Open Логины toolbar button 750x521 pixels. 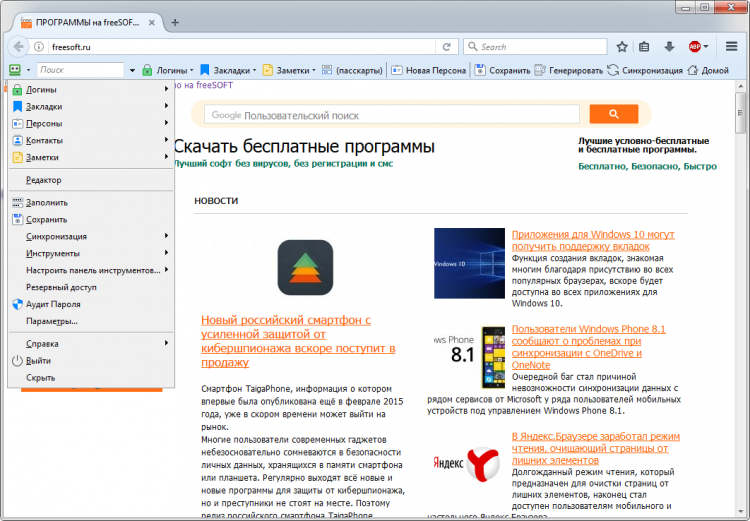click(x=168, y=70)
